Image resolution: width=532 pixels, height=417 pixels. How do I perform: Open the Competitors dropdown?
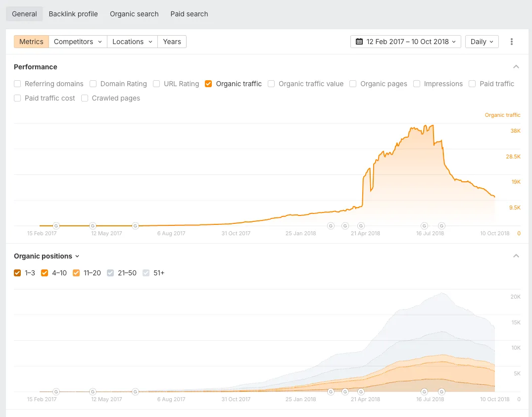click(x=78, y=42)
